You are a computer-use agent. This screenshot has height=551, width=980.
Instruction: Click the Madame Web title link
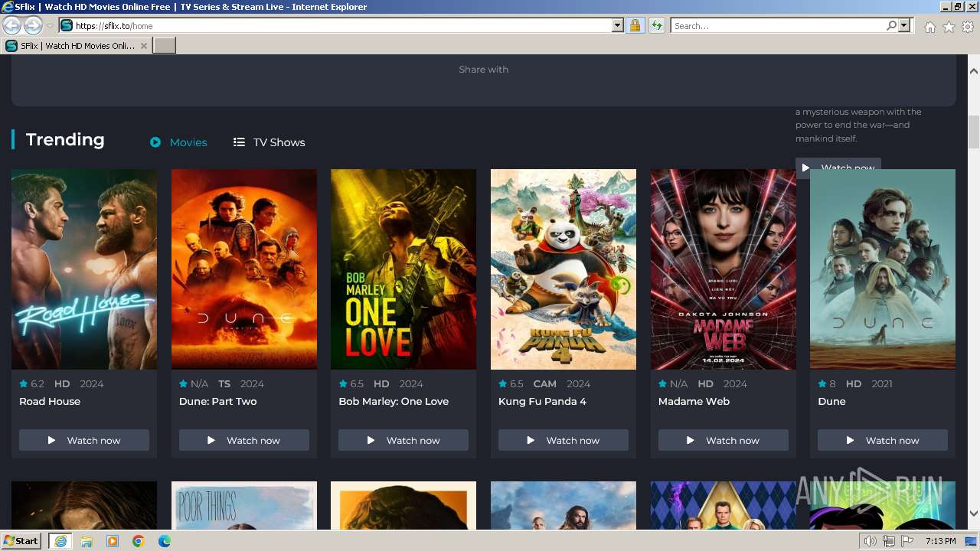(x=694, y=401)
